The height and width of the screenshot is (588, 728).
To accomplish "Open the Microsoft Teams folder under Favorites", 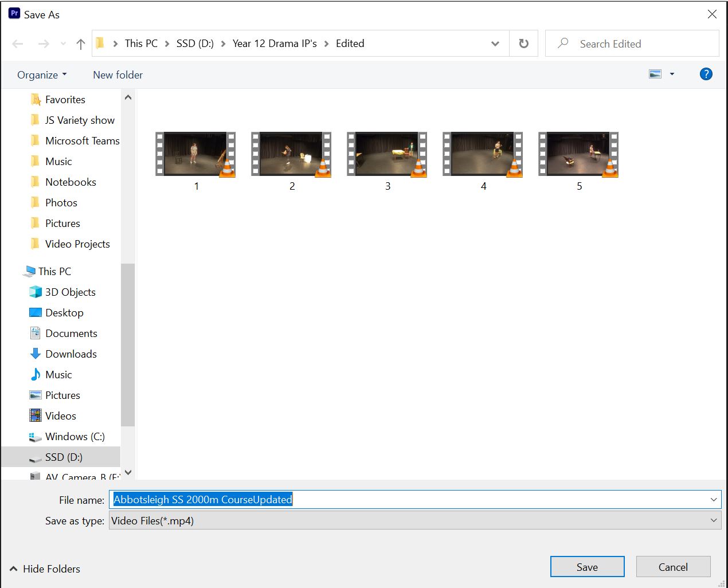I will 82,140.
